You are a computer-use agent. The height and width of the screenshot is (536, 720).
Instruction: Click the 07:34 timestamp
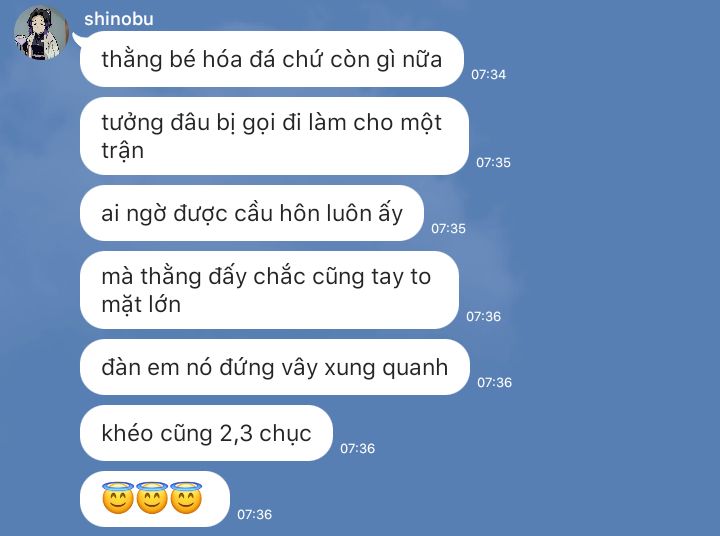(489, 74)
